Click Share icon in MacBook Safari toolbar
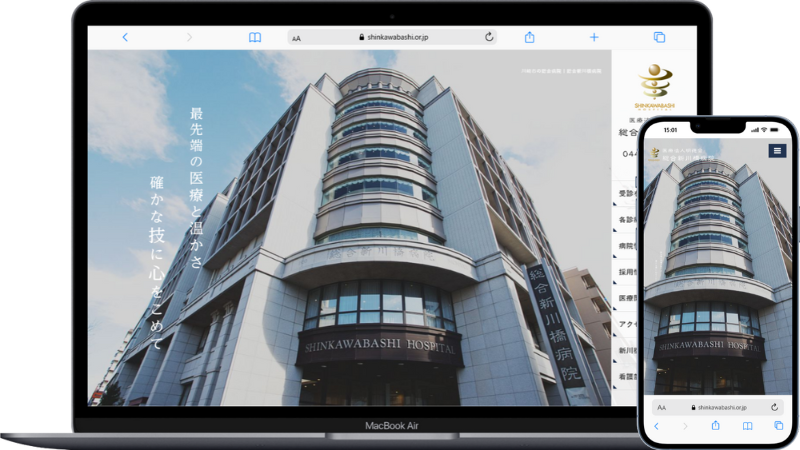 click(x=529, y=37)
